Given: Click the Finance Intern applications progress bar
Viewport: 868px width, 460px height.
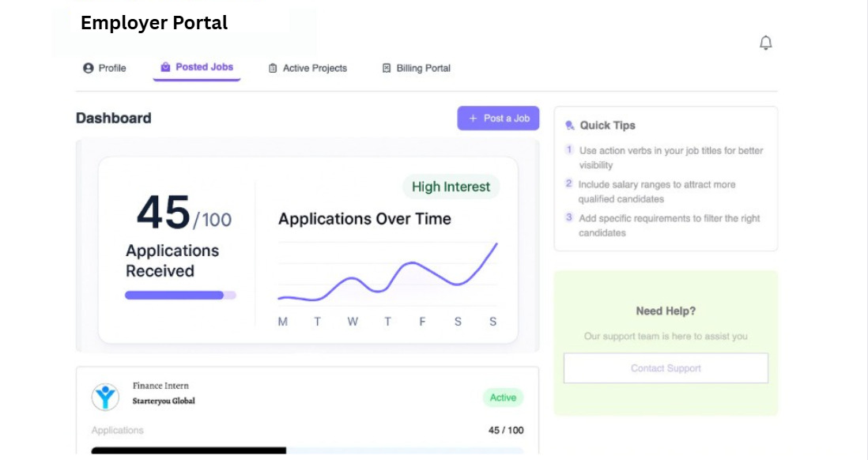Looking at the screenshot, I should [307, 451].
